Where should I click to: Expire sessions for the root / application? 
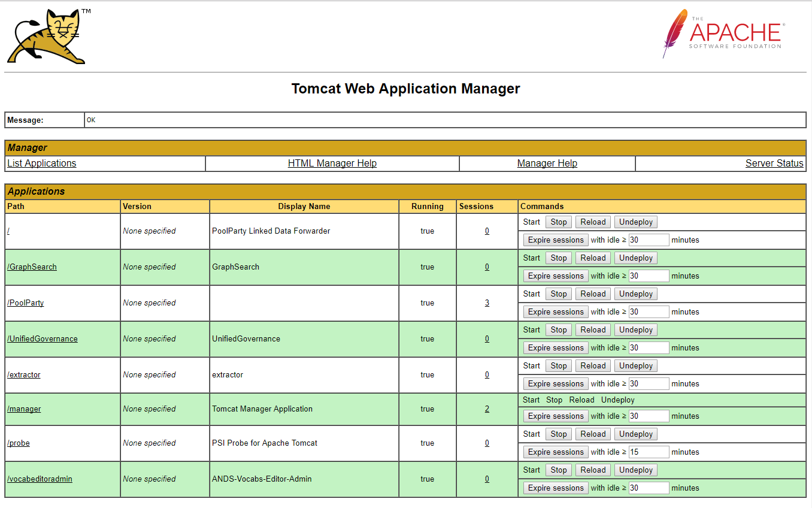[x=556, y=240]
